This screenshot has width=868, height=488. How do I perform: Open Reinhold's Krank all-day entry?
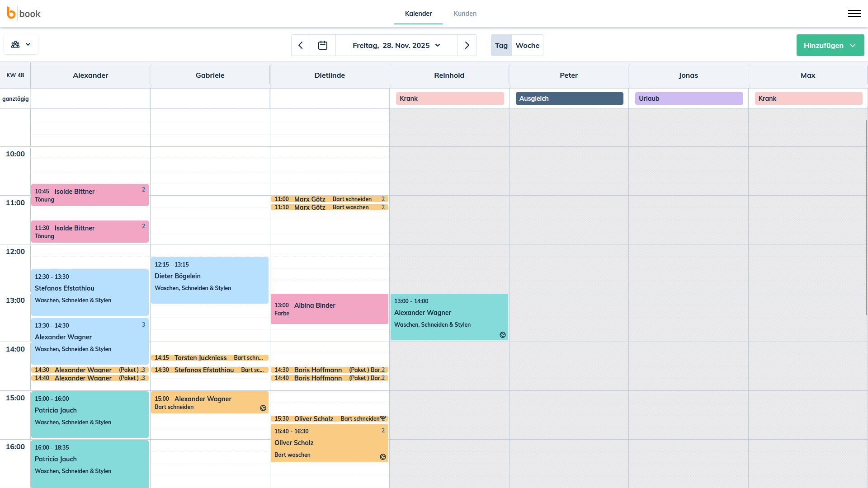point(449,99)
